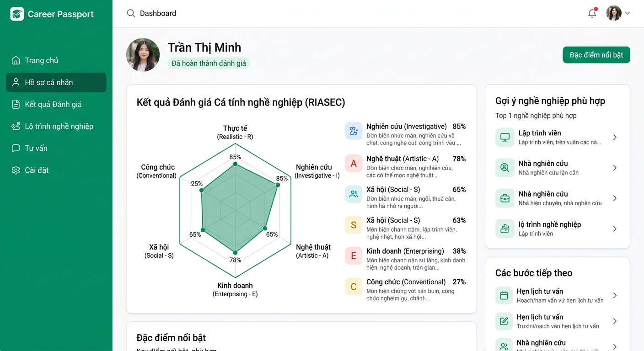The image size is (644, 351).
Task: Click the red E Kinh doanh icon
Action: coord(353,256)
